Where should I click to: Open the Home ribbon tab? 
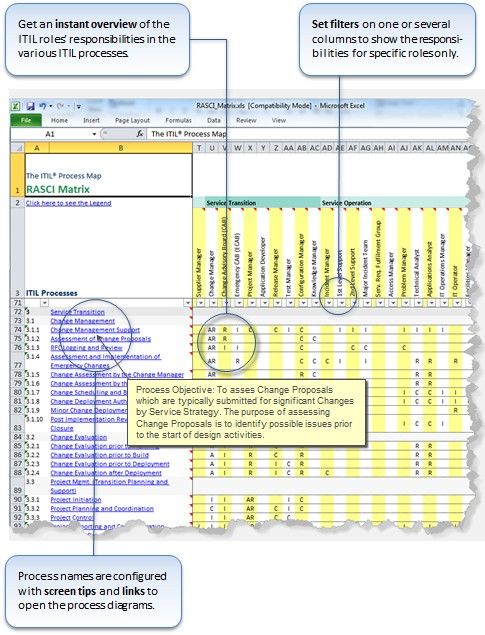(60, 120)
